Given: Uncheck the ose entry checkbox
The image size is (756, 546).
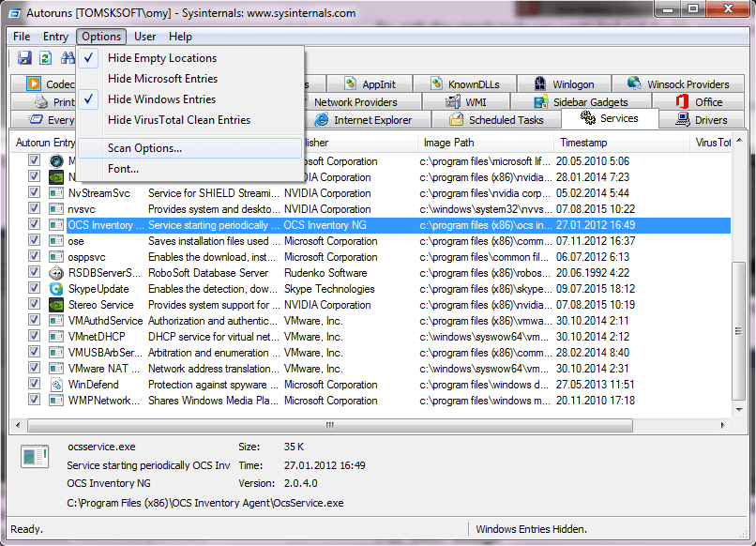Looking at the screenshot, I should point(34,240).
